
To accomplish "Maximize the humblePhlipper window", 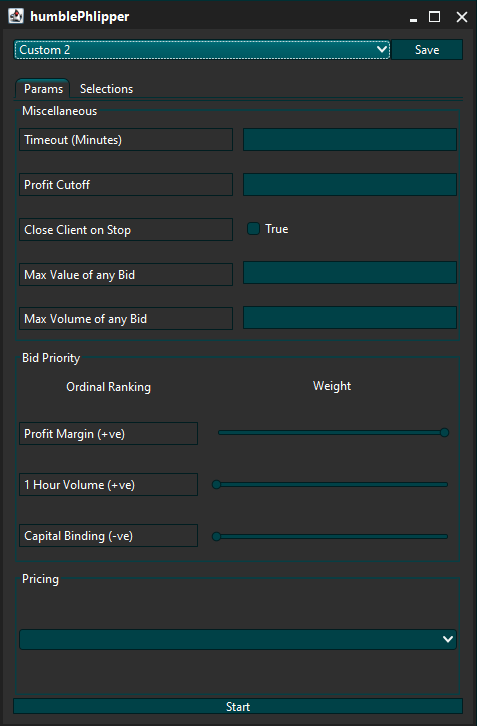I will (x=434, y=17).
